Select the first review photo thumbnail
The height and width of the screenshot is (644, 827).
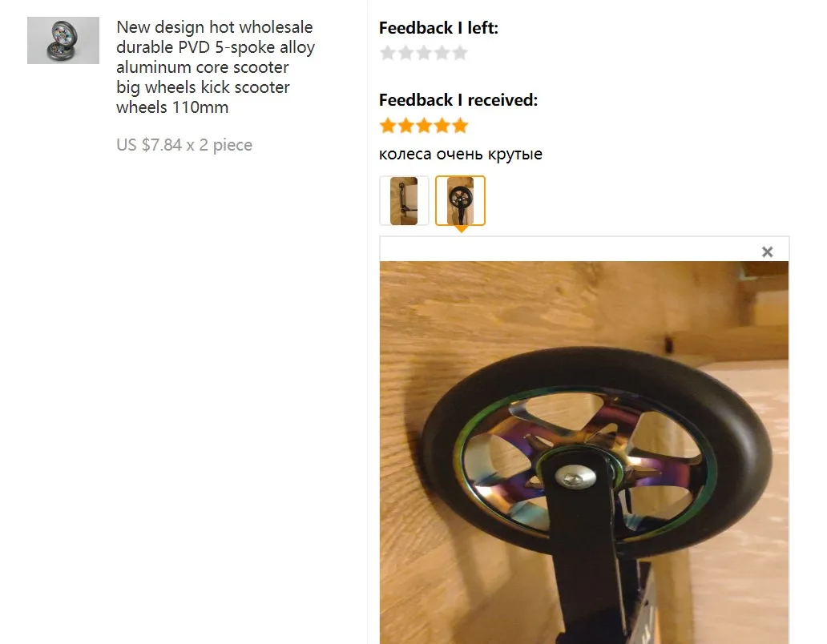click(x=404, y=201)
